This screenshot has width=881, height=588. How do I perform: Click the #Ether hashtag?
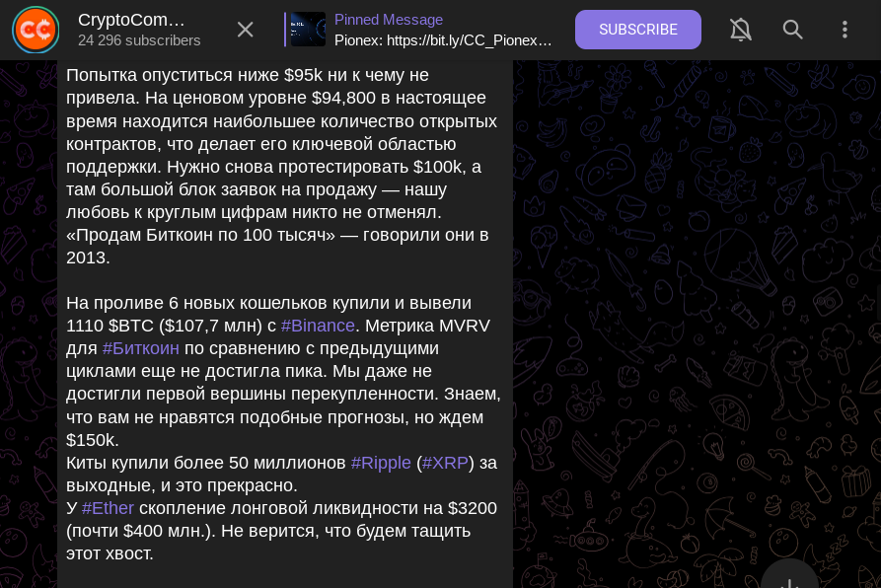coord(108,508)
